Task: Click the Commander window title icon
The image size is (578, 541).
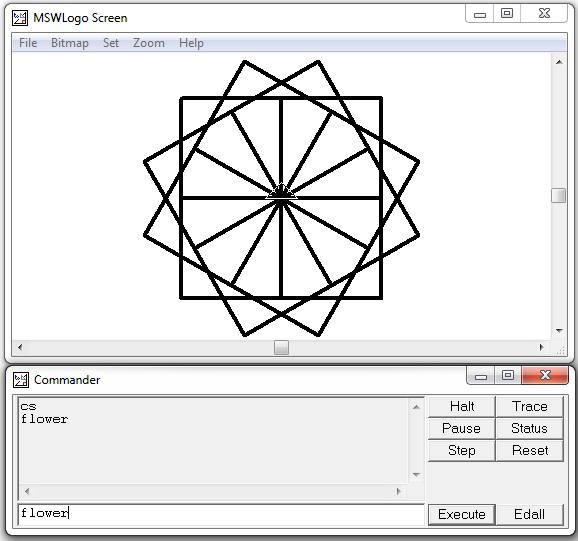Action: coord(21,380)
